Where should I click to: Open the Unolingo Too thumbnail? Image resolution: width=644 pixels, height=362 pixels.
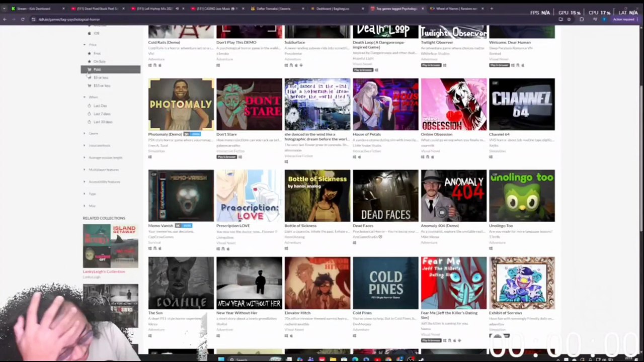(522, 196)
